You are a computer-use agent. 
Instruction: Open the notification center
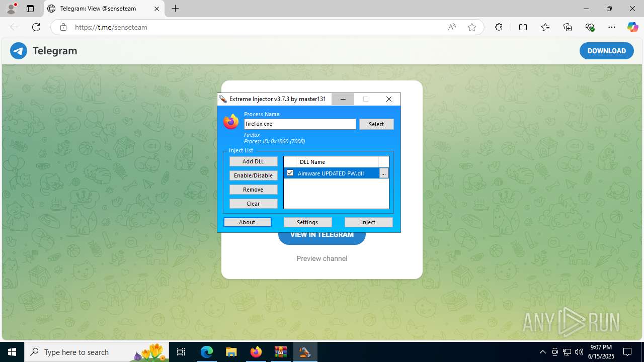click(627, 352)
